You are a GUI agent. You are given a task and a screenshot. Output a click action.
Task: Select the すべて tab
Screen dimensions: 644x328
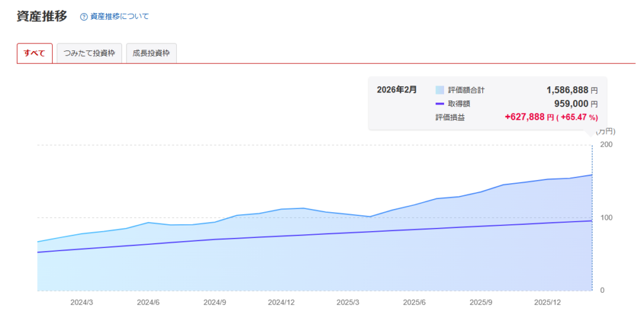pos(35,54)
